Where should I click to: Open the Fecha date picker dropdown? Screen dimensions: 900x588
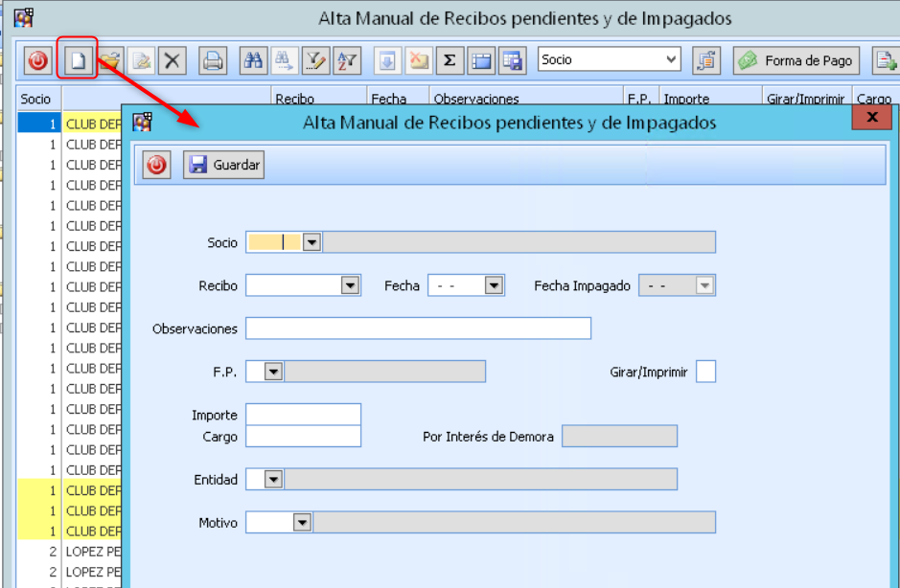(x=494, y=285)
